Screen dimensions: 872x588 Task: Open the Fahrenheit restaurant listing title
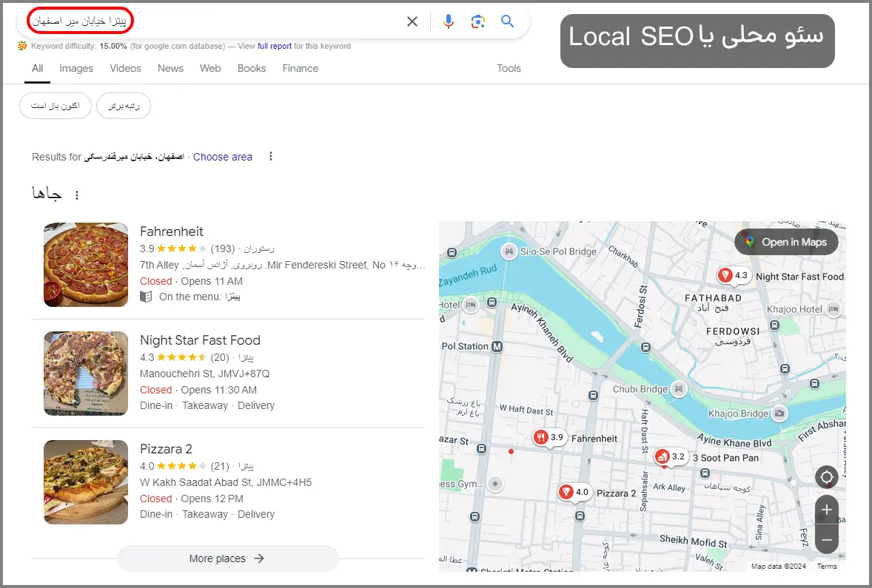(171, 232)
